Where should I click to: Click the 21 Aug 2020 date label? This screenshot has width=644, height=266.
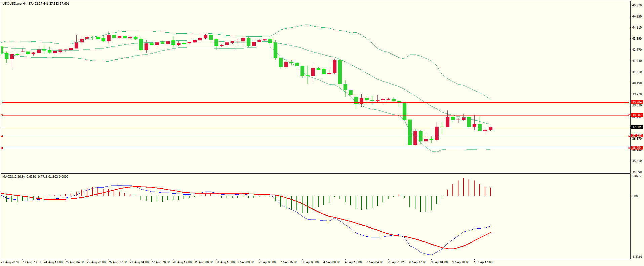tap(10, 262)
